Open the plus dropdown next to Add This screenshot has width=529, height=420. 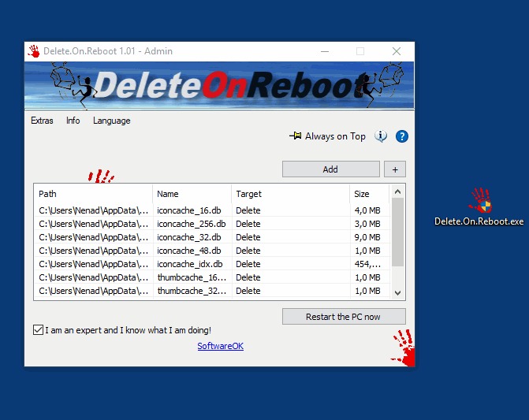[395, 169]
